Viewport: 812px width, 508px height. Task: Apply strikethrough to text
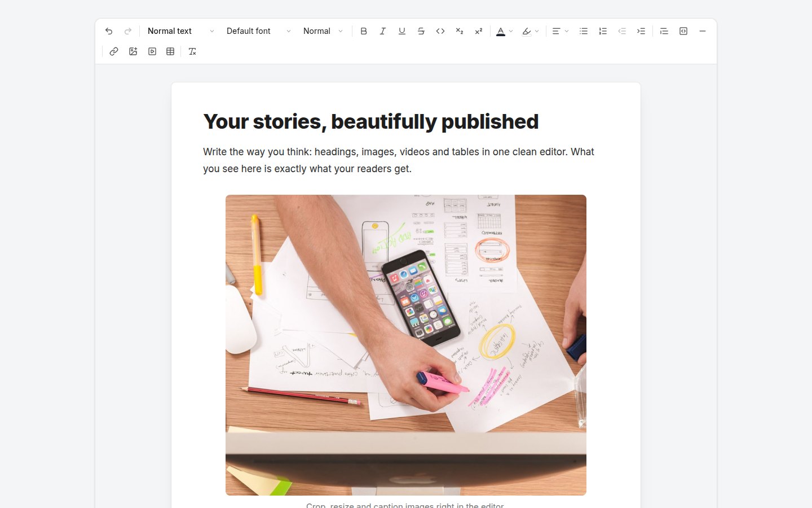(421, 31)
